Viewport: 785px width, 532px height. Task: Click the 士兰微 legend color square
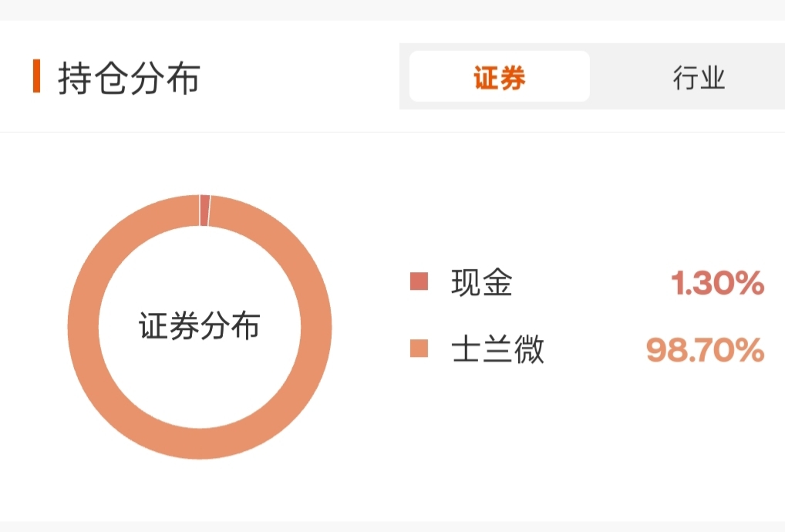point(419,349)
